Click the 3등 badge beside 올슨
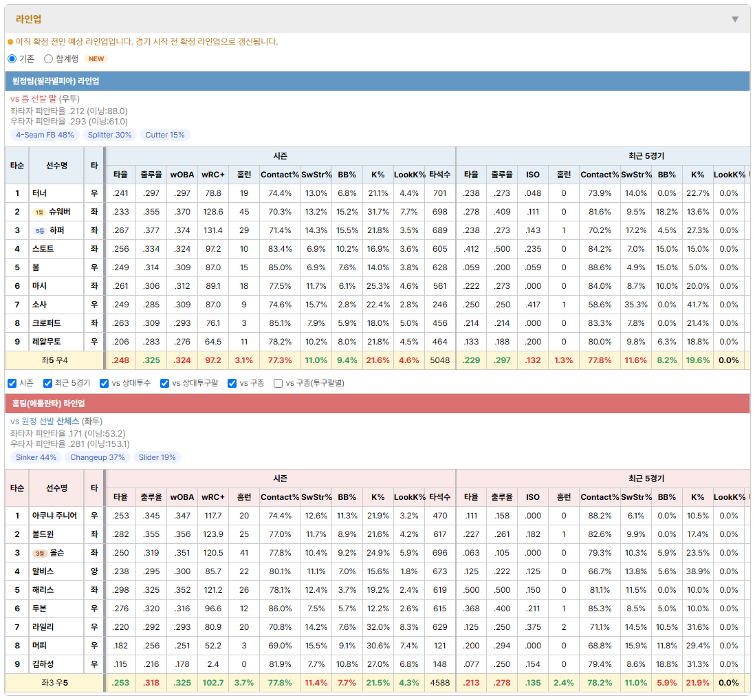755x700 pixels. tap(40, 553)
